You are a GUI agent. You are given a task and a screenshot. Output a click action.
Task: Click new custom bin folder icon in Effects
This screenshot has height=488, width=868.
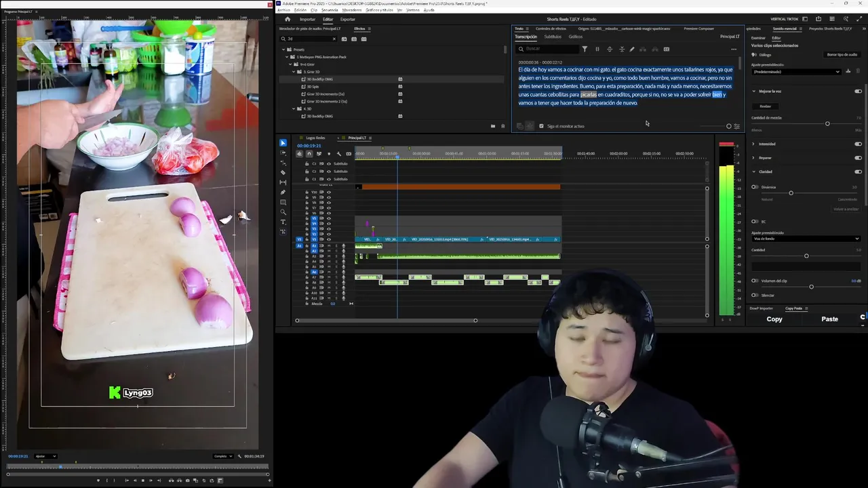click(x=493, y=126)
